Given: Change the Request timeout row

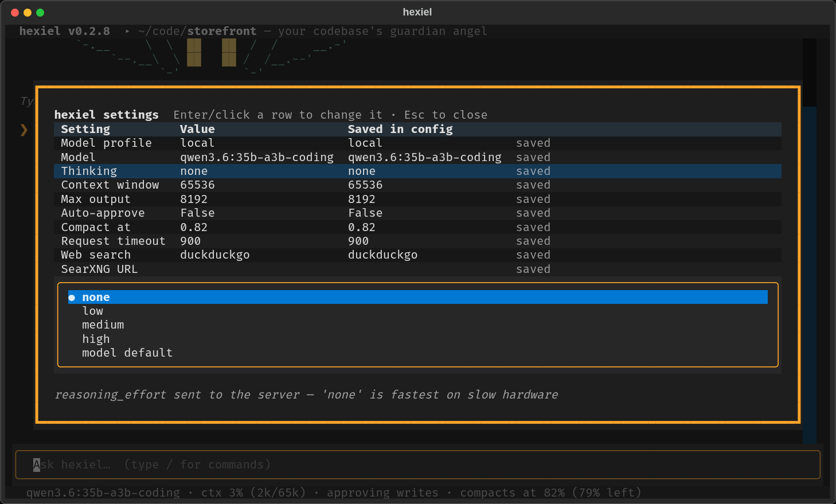Looking at the screenshot, I should [x=417, y=241].
